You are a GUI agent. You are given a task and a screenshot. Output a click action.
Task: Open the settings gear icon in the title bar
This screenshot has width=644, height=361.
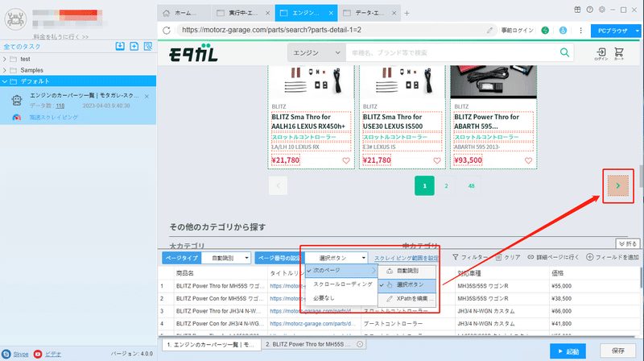pyautogui.click(x=601, y=10)
